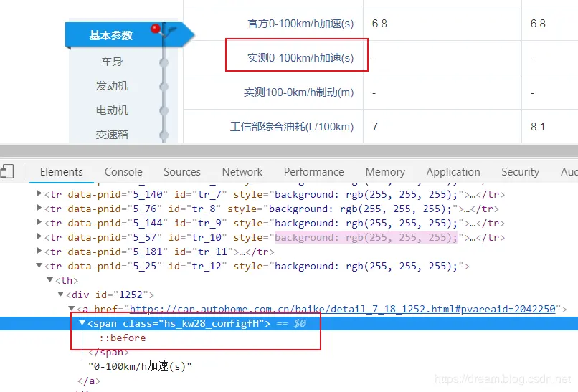578x392 pixels.
Task: Click the value 8.1 in 油耗 row
Action: [x=537, y=127]
